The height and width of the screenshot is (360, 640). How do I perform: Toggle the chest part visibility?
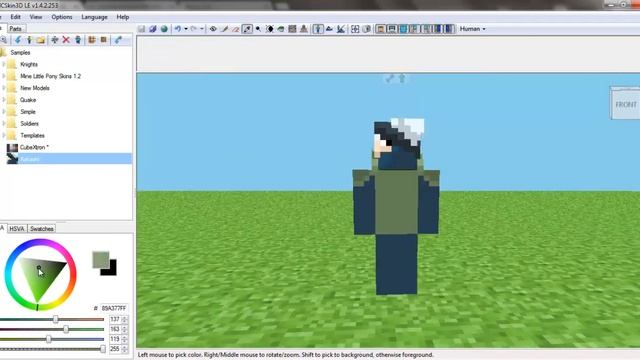[403, 29]
